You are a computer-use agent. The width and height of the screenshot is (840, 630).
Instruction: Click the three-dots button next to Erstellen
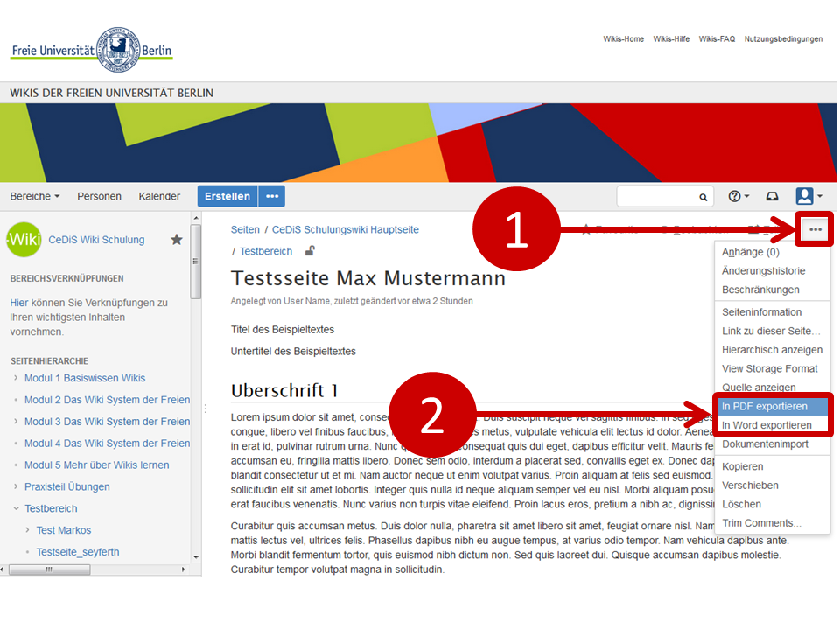pyautogui.click(x=271, y=196)
